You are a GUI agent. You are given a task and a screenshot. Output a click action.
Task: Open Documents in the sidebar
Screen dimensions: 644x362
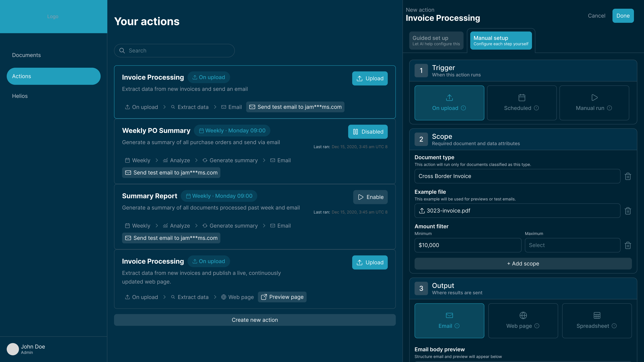pyautogui.click(x=27, y=55)
